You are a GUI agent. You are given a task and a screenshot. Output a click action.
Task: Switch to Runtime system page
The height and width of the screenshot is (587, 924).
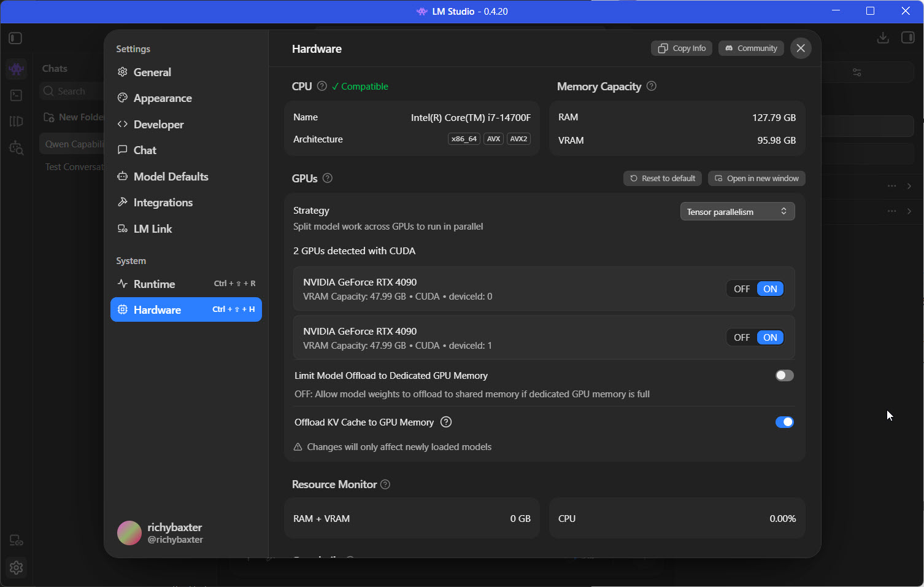point(186,284)
